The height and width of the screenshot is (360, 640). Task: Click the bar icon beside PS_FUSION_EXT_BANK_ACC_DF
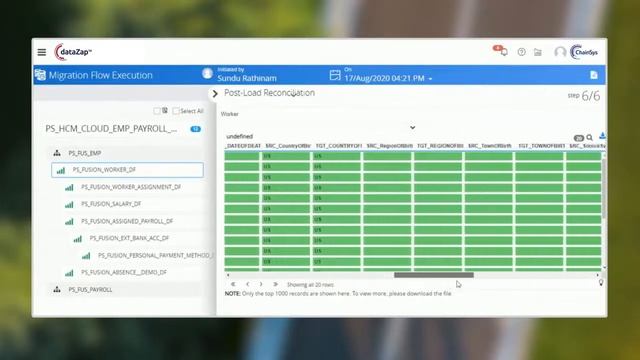[78, 239]
